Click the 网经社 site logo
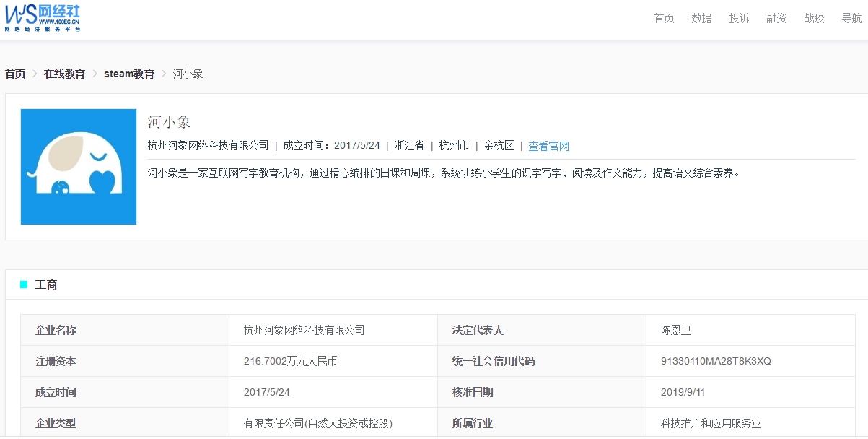Screen dimensions: 868x439 (43, 18)
